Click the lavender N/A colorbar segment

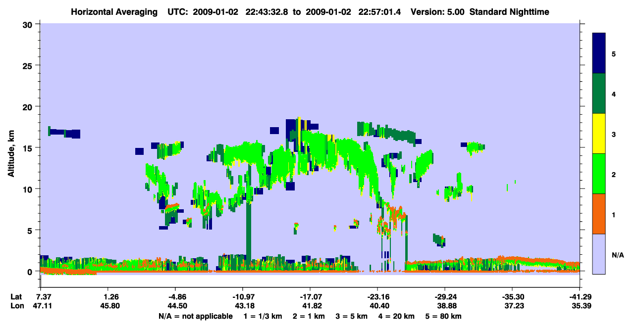599,253
